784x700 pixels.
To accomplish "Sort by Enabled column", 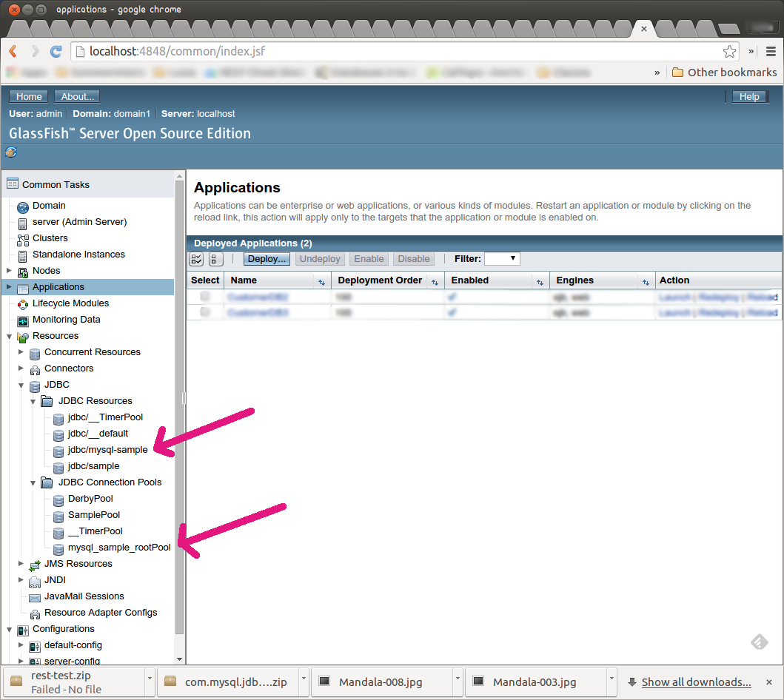I will click(x=540, y=283).
